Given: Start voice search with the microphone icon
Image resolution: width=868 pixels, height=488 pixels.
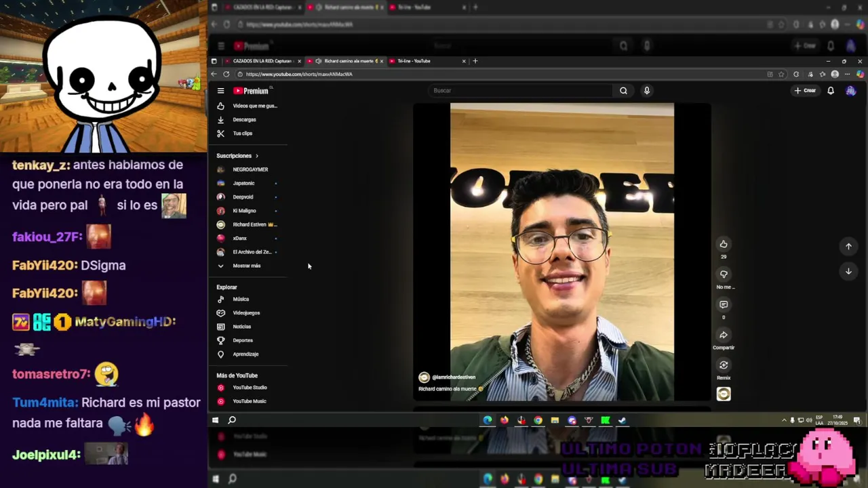Looking at the screenshot, I should [x=647, y=90].
